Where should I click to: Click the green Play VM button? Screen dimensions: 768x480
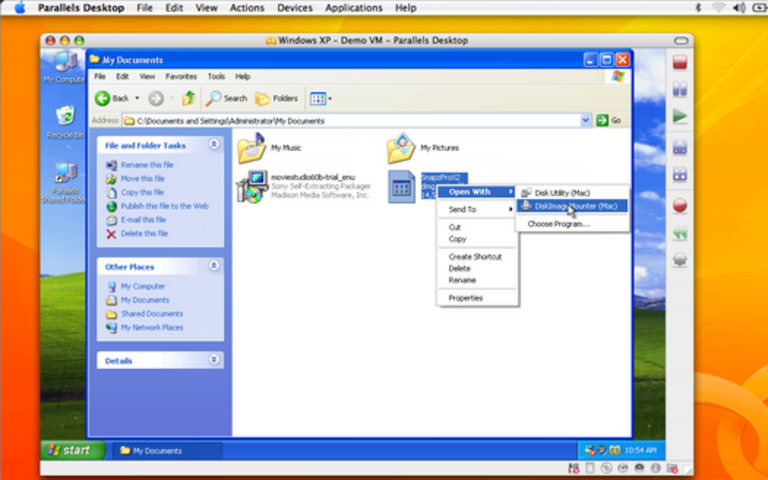tap(680, 116)
